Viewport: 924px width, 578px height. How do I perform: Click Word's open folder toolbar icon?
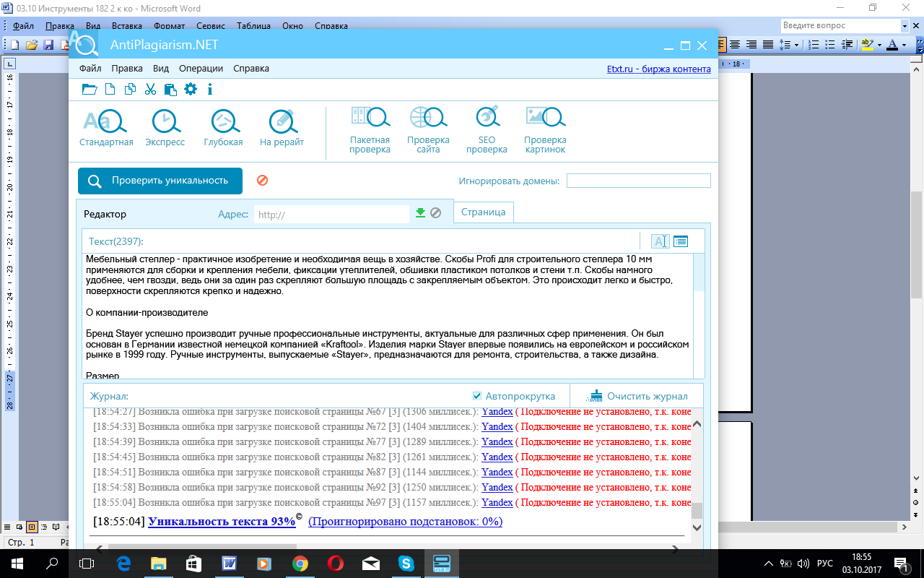tap(32, 45)
